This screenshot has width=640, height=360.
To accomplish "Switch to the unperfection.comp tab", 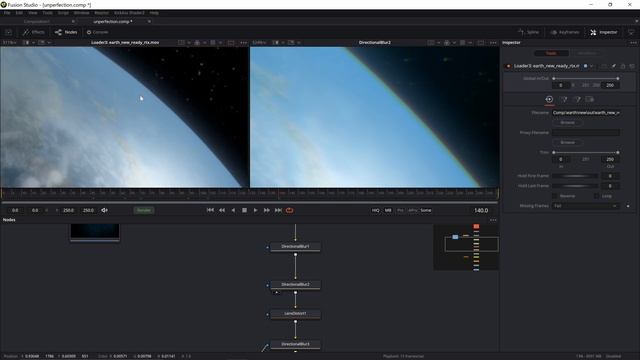I will point(113,21).
